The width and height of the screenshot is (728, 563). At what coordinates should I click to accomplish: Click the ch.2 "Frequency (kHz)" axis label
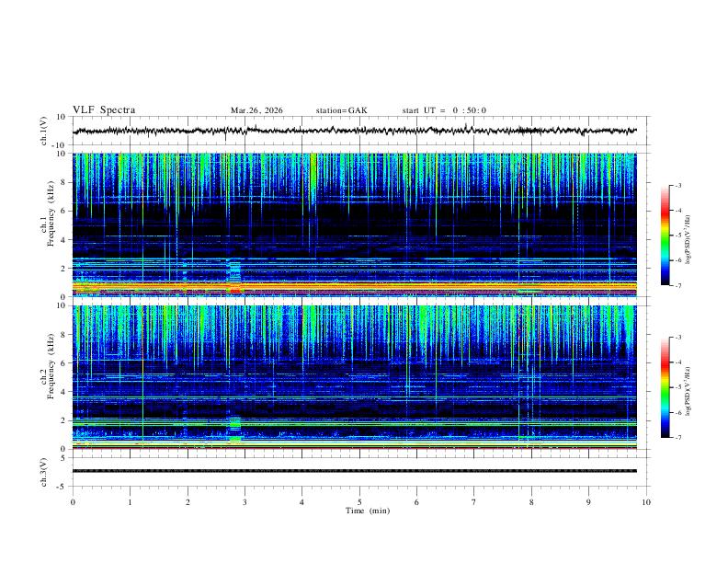[51, 366]
